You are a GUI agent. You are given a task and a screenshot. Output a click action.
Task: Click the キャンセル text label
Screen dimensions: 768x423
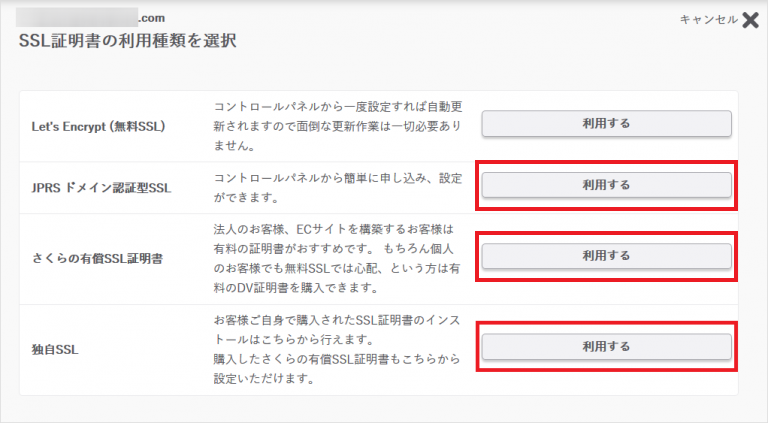(708, 19)
